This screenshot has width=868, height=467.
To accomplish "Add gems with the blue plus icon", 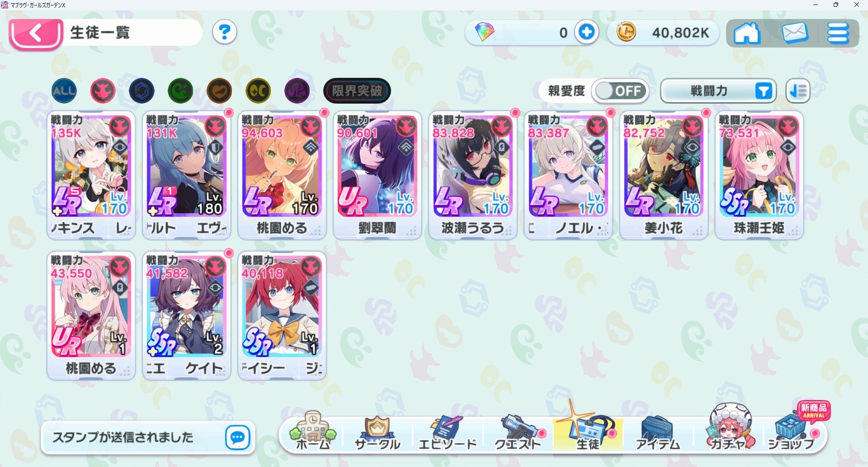I will (587, 32).
